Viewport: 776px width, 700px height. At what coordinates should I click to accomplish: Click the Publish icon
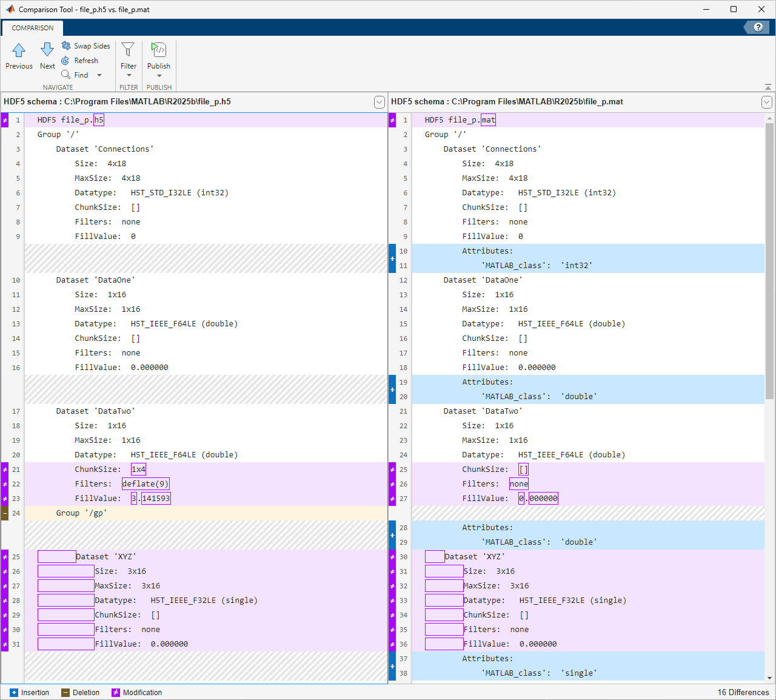click(x=158, y=50)
